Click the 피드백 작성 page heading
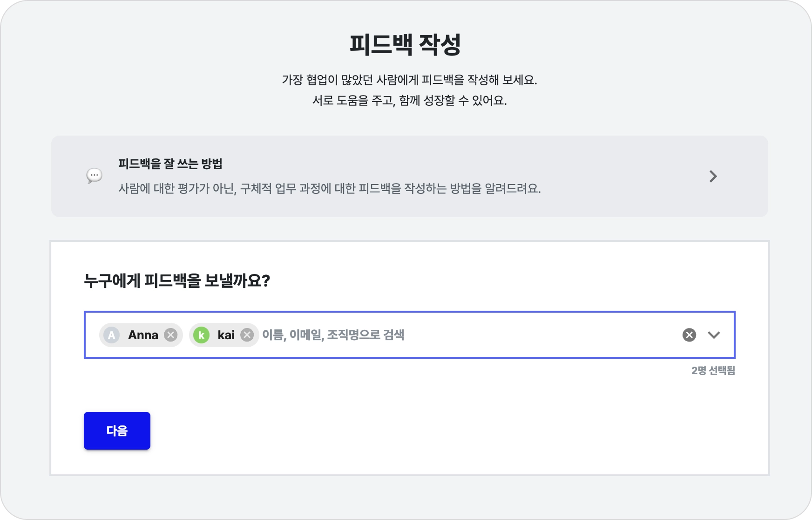This screenshot has width=812, height=520. 405,45
